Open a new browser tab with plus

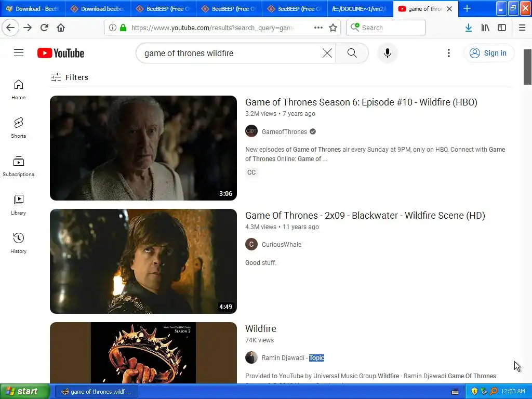click(x=467, y=8)
